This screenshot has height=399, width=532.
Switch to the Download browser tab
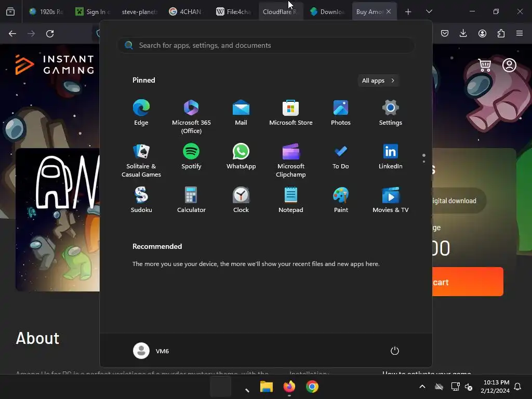click(x=327, y=11)
